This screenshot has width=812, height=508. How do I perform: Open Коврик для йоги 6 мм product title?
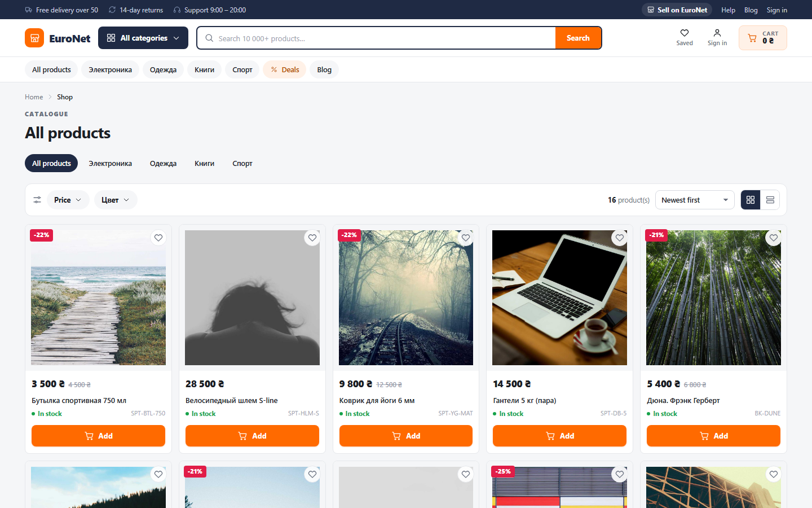pyautogui.click(x=377, y=400)
